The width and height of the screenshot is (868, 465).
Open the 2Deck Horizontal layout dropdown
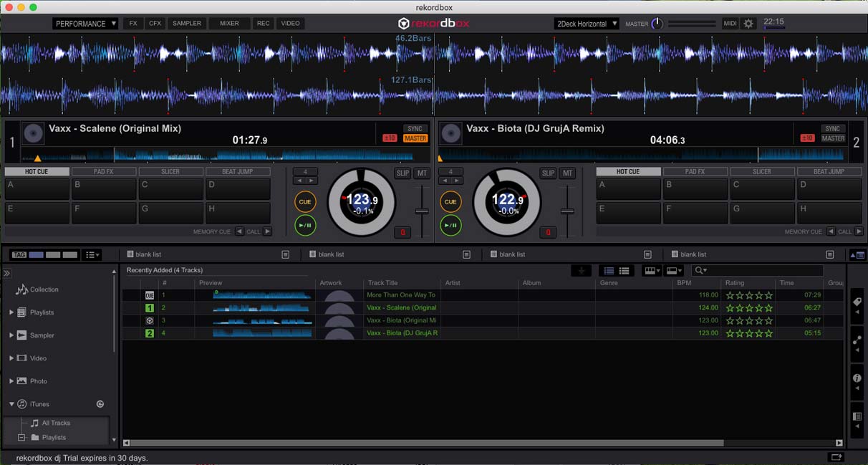587,24
